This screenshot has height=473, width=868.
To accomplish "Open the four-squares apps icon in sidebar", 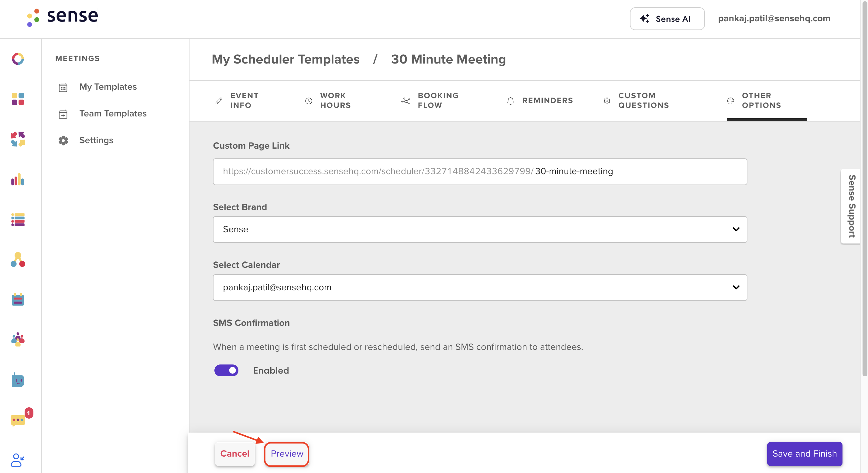I will click(x=18, y=99).
